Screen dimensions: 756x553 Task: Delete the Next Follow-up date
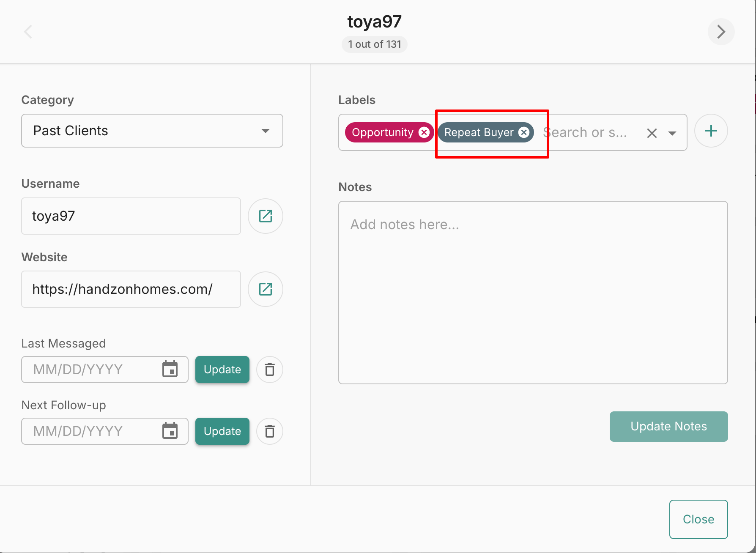coord(269,431)
